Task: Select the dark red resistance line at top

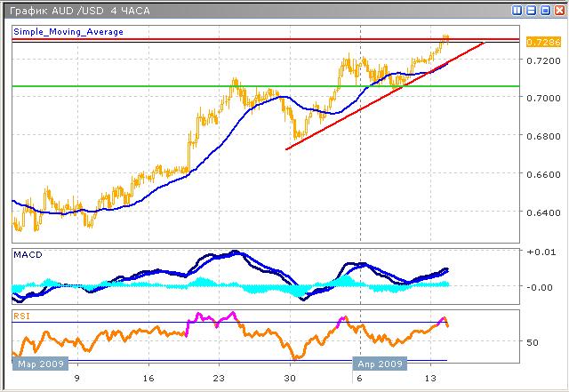Action: pos(178,41)
